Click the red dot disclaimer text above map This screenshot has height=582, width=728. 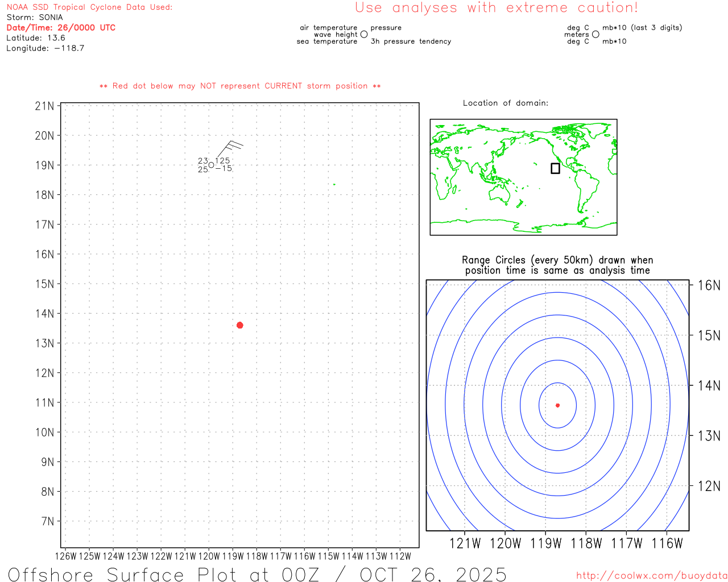(240, 86)
